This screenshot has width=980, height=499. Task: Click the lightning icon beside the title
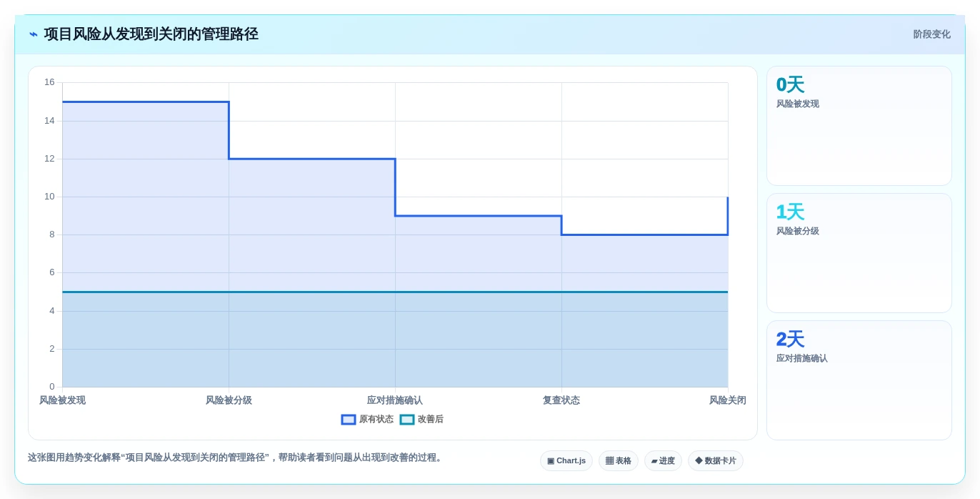34,34
